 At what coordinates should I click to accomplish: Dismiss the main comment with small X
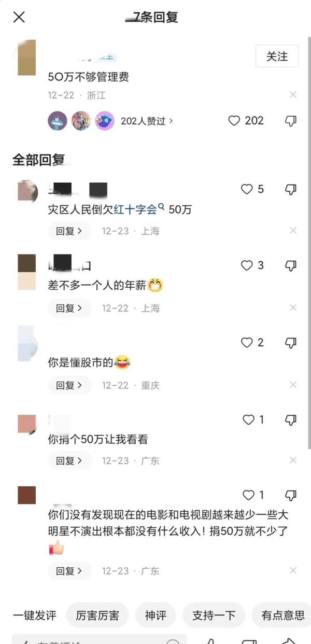[293, 95]
